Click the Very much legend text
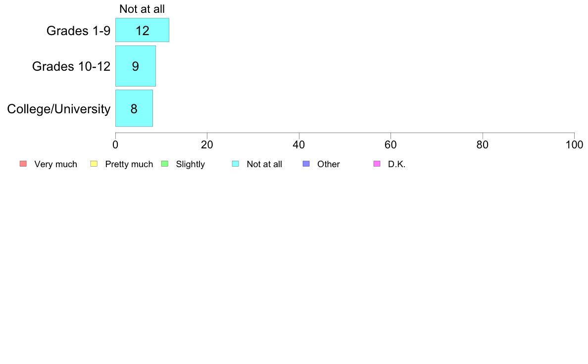The image size is (588, 364). point(55,164)
